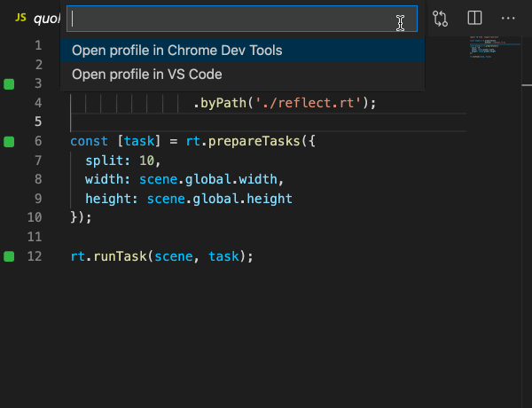Click the split: 10 property value
532x408 pixels.
pos(146,161)
